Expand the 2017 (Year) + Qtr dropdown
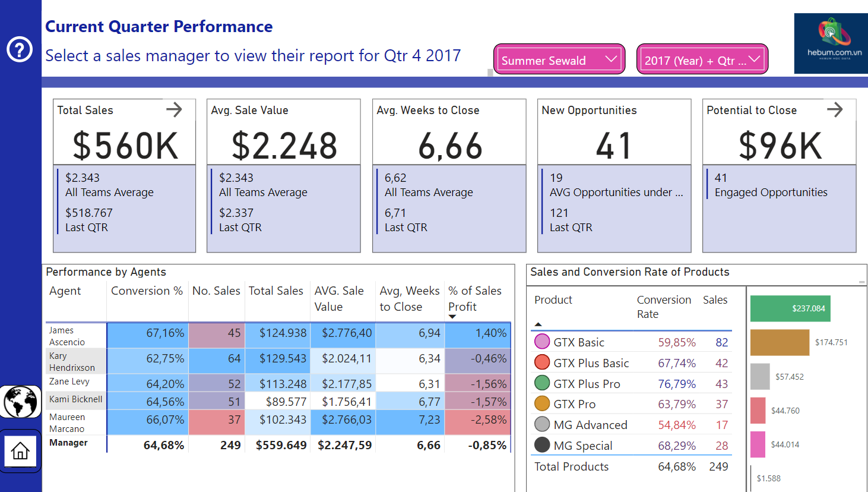The image size is (868, 492). (x=702, y=59)
